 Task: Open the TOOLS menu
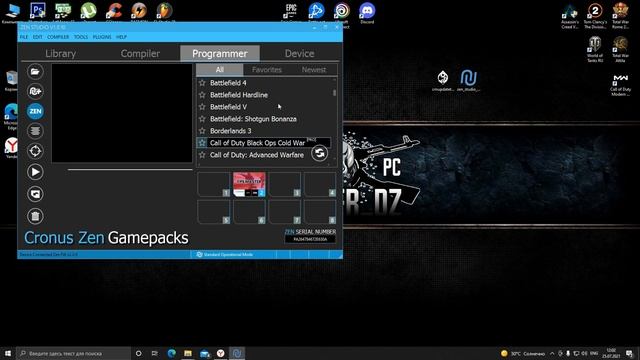(81, 37)
